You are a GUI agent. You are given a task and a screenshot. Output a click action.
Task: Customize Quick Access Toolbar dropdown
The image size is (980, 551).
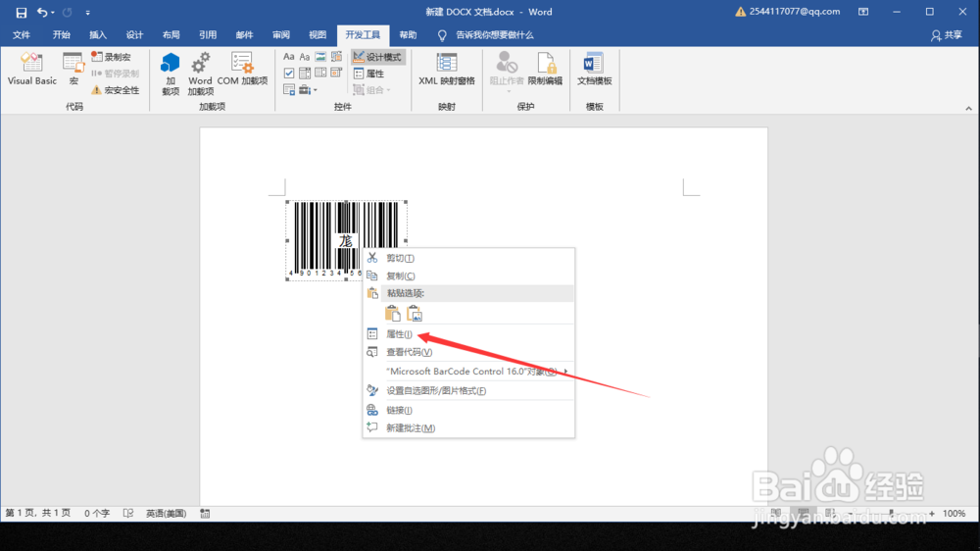click(x=87, y=12)
